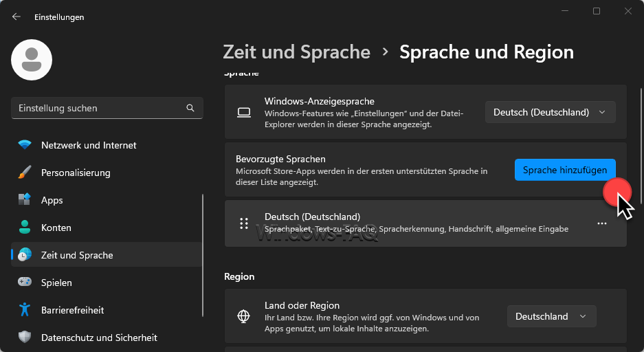Click the drag handle for Deutsch (Deutschland)
This screenshot has height=352, width=644.
pos(244,223)
